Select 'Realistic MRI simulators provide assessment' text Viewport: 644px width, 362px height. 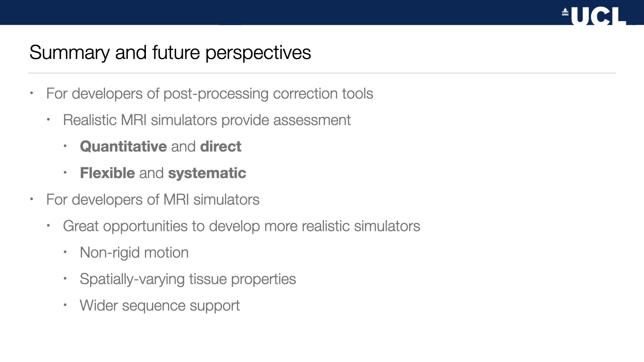tap(207, 120)
